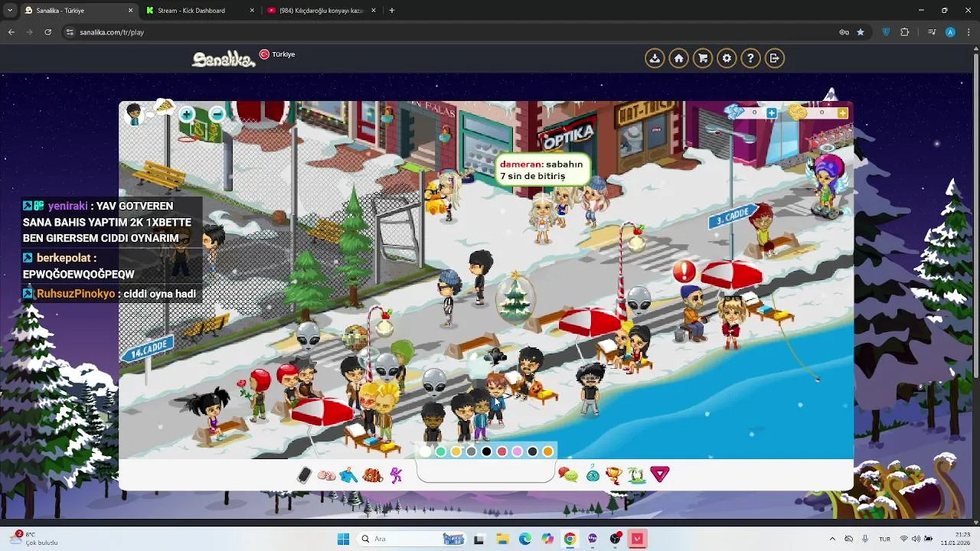Go back to the previous page
Image resolution: width=980 pixels, height=551 pixels.
tap(11, 32)
